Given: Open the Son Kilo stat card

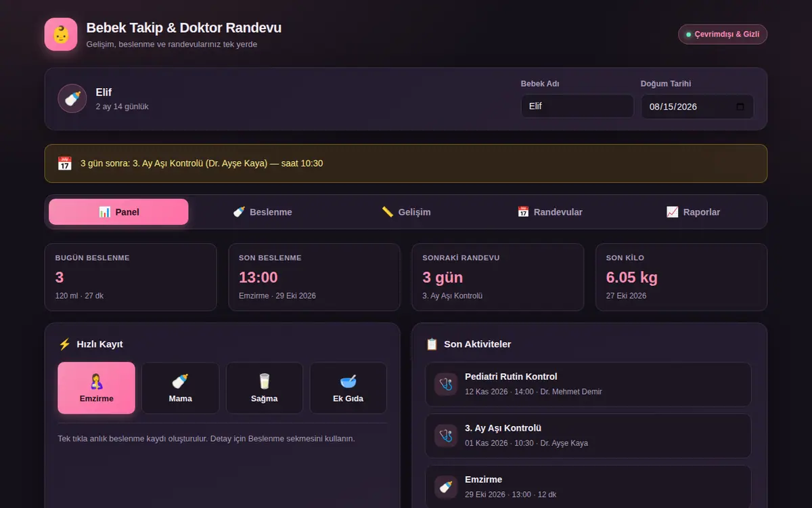Looking at the screenshot, I should (x=681, y=277).
